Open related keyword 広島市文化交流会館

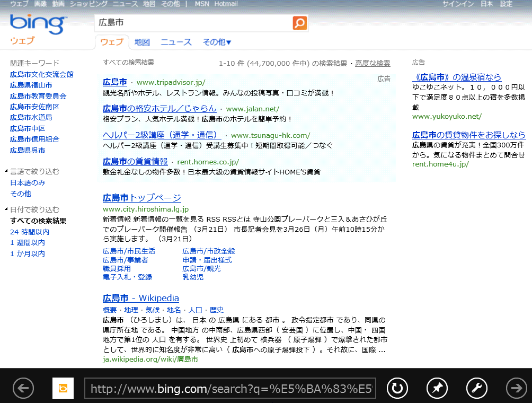(x=42, y=74)
